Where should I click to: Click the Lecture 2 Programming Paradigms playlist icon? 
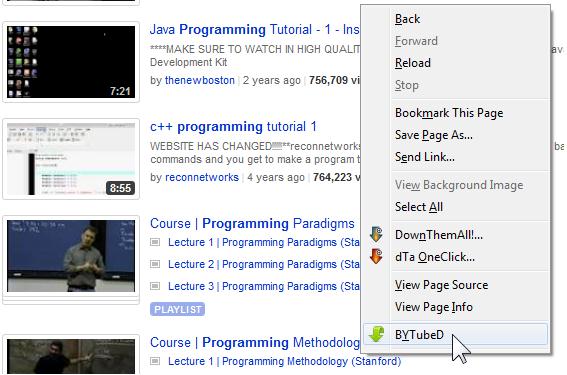(155, 264)
